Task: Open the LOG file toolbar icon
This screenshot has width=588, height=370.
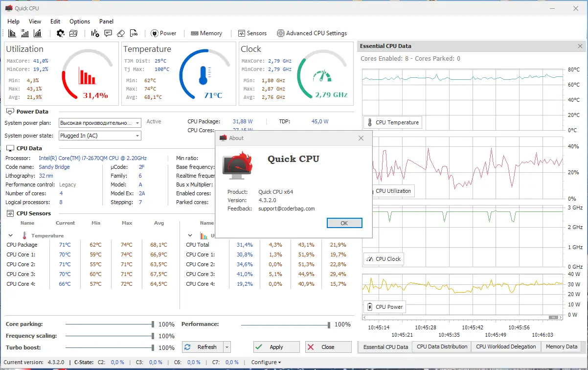Action: [x=134, y=33]
